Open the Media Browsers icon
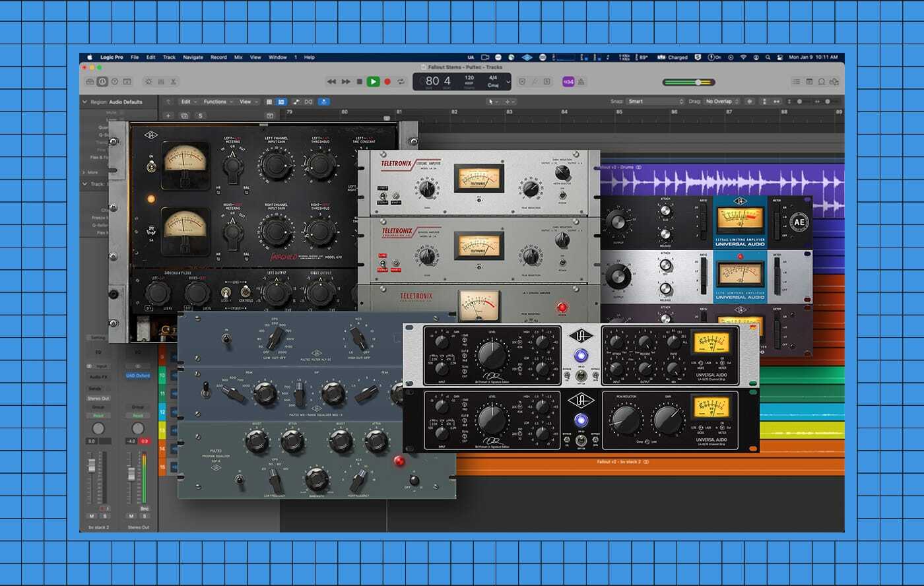The width and height of the screenshot is (924, 586). (x=834, y=82)
